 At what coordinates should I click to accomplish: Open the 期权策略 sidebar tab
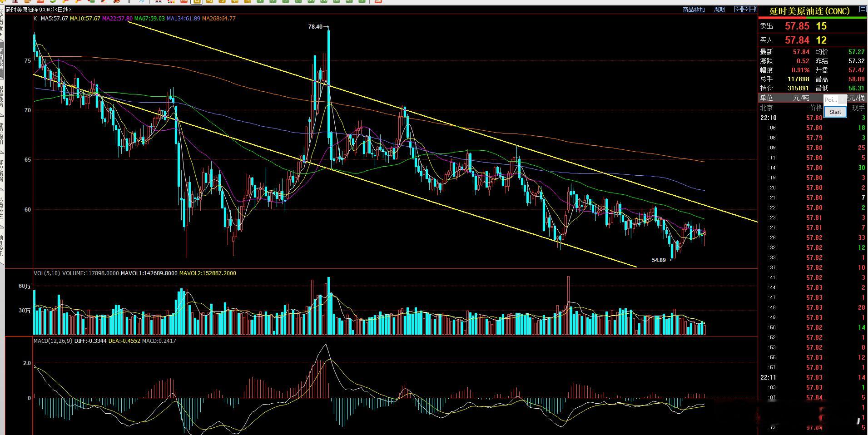coord(2,170)
